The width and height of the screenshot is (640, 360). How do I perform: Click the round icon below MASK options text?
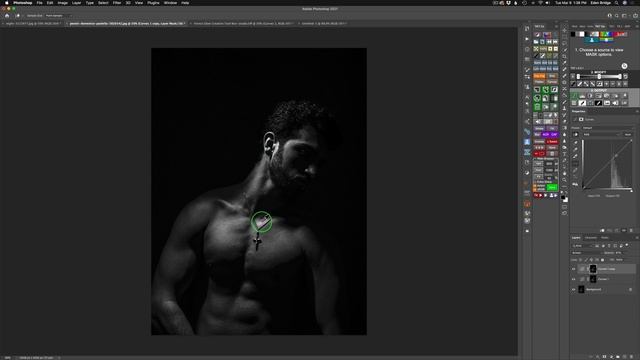(x=624, y=66)
